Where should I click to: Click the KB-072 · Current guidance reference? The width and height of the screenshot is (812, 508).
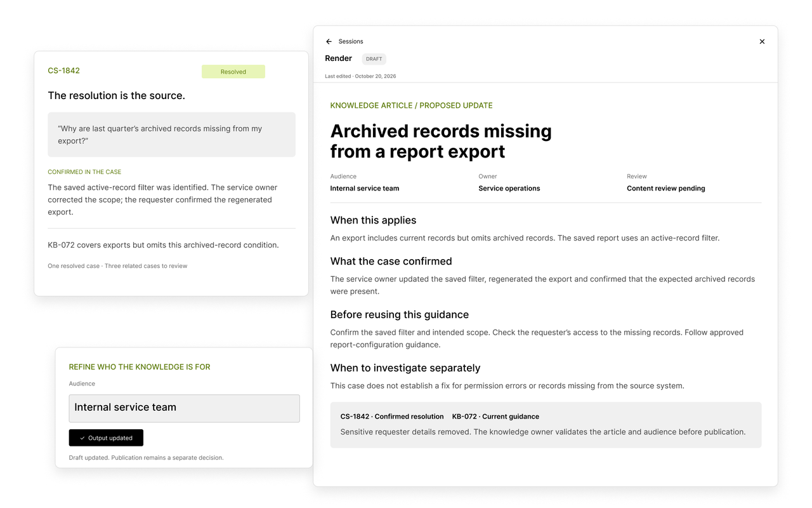point(495,417)
